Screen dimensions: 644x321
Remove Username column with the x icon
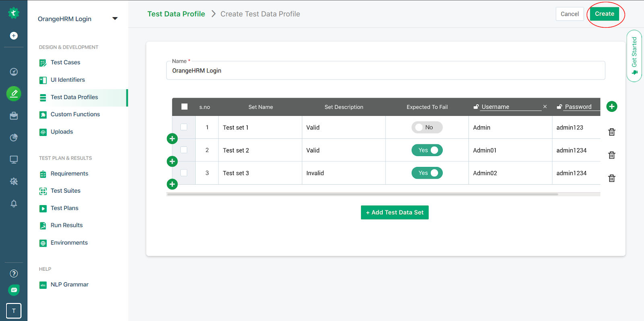coord(545,107)
